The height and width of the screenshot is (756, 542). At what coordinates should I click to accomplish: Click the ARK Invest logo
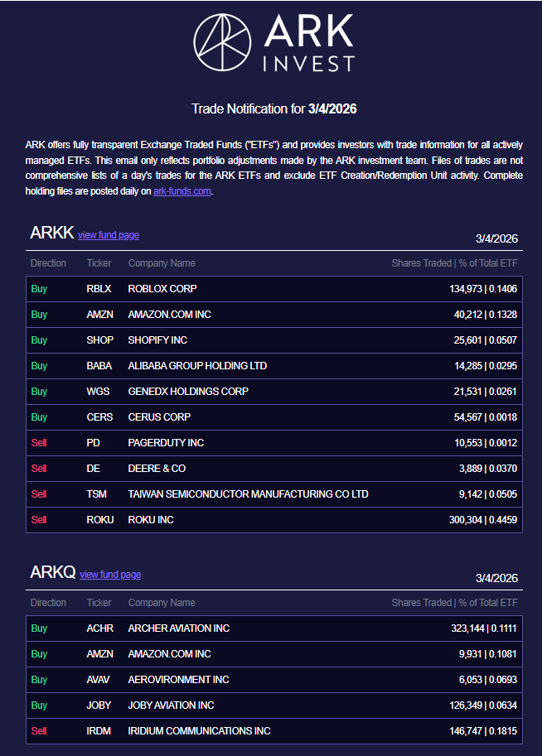tap(274, 42)
